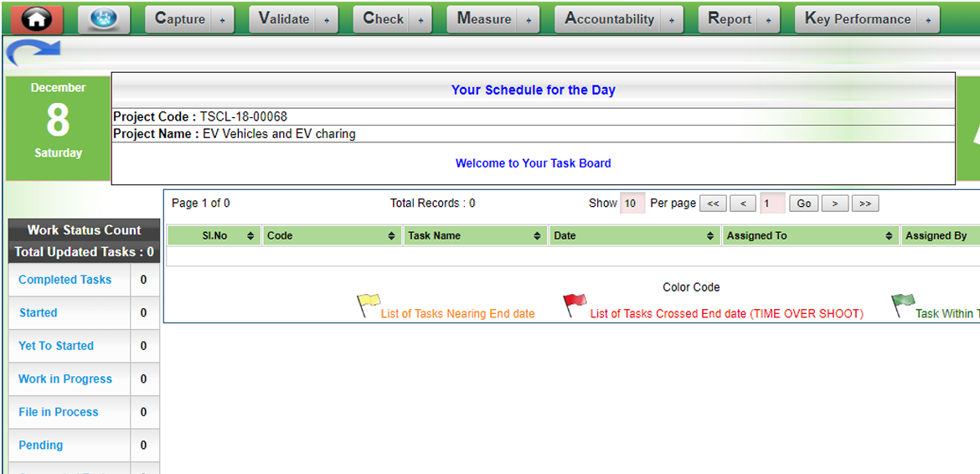
Task: Expand the Validate menu plus button
Action: pos(327,20)
